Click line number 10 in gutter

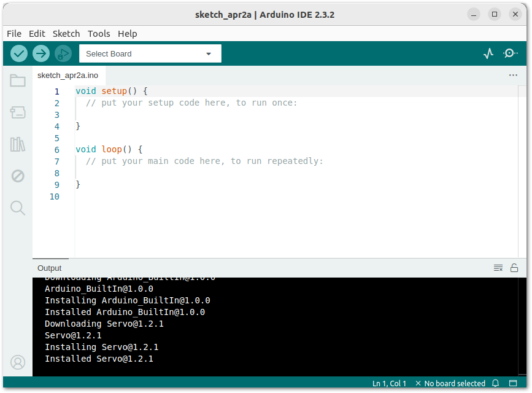(x=54, y=196)
